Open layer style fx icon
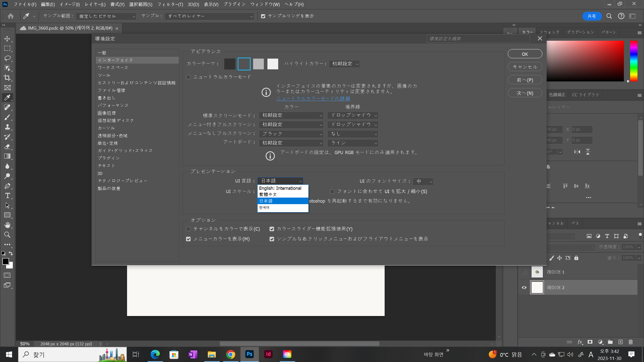 point(580,342)
